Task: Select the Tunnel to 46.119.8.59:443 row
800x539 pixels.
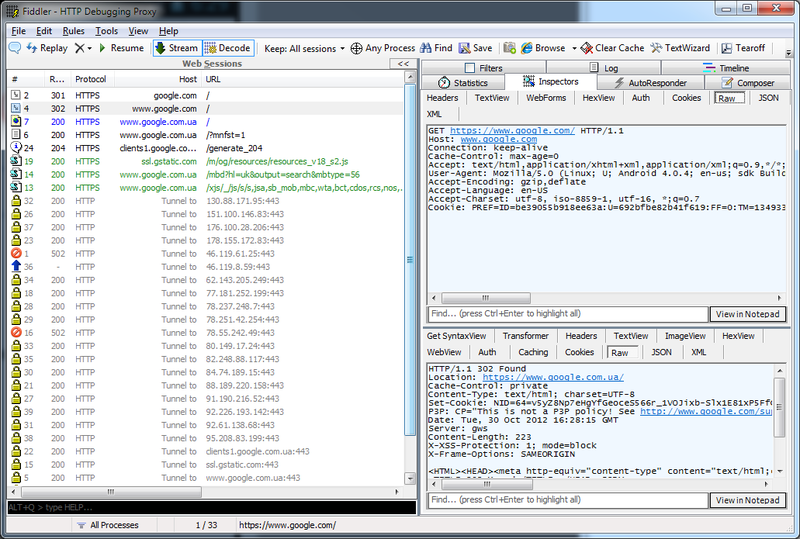Action: coord(205,266)
